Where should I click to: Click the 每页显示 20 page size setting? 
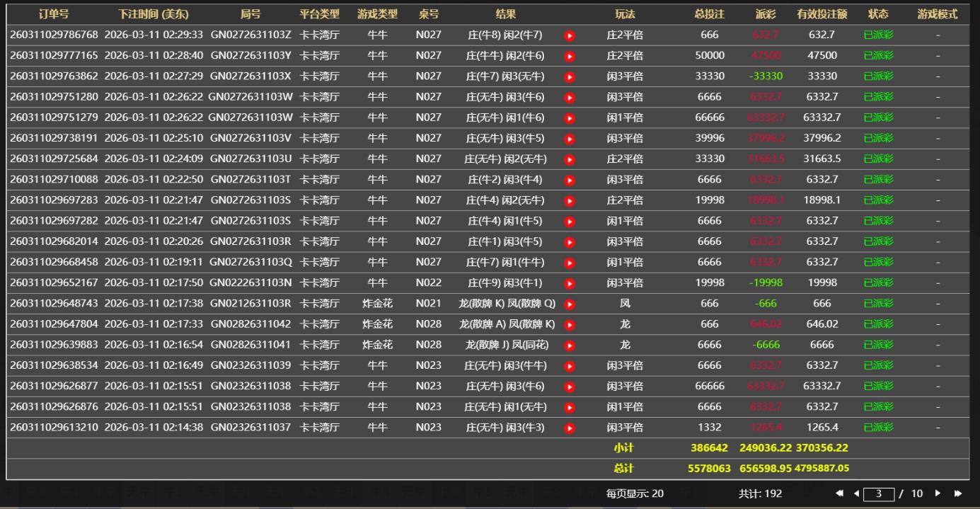[x=635, y=493]
